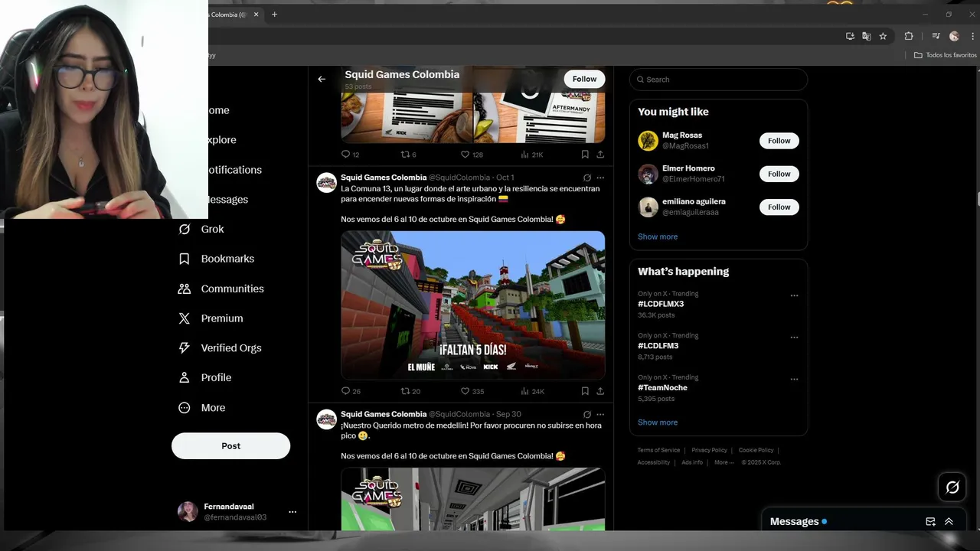Open the browser profile avatar

point(954,36)
